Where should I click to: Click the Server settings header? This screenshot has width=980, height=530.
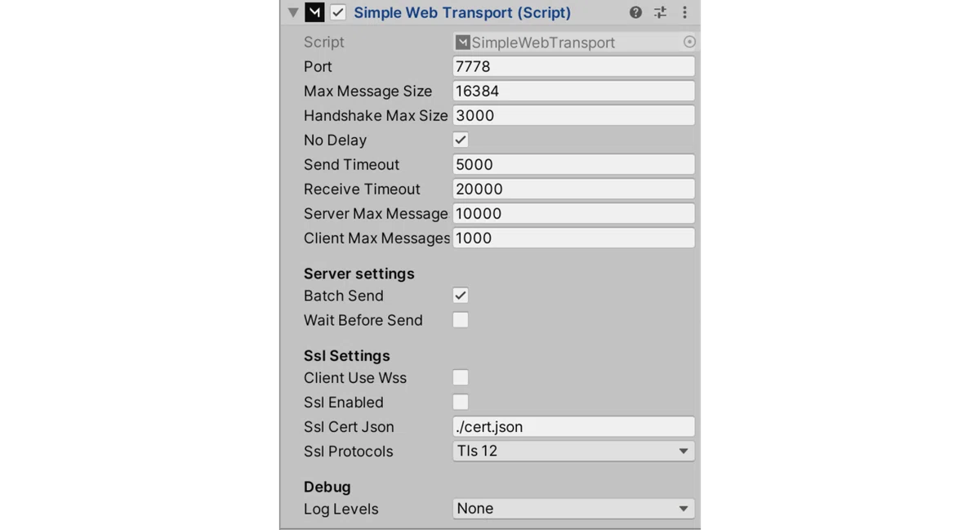[x=359, y=274]
